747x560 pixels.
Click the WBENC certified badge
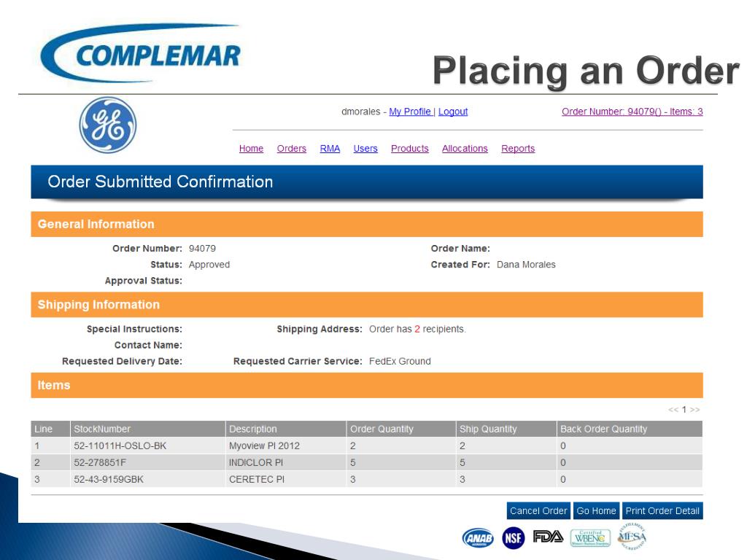point(590,538)
